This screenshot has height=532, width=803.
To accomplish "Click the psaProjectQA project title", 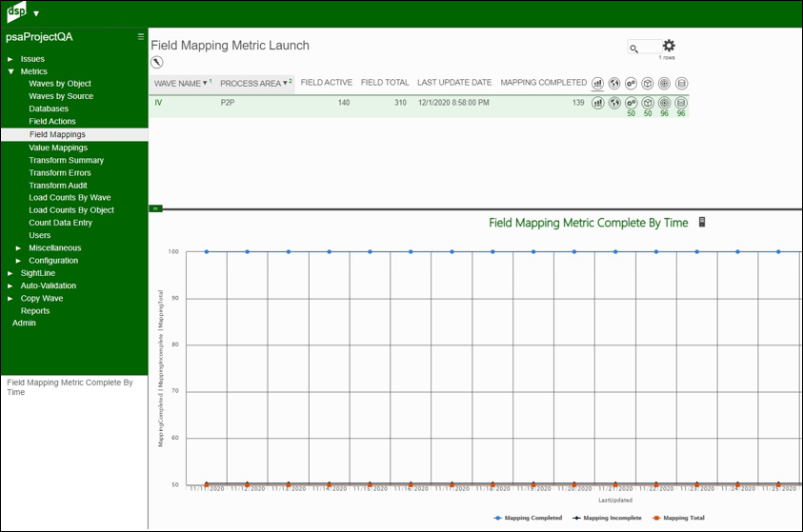I will (x=39, y=37).
